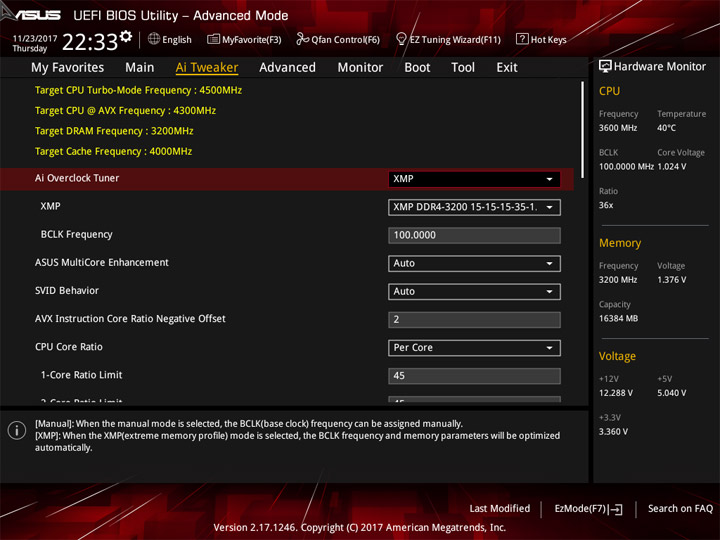Screen dimensions: 720x540
Task: Click the CPU heading in Hardware Monitor
Action: pyautogui.click(x=609, y=91)
